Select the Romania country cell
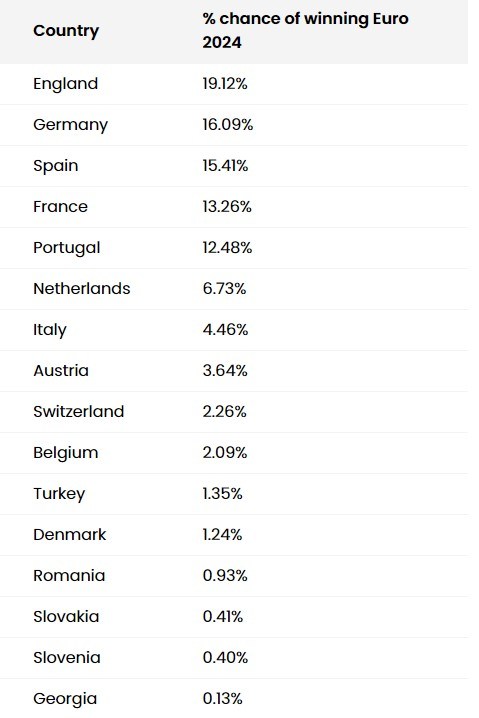Screen dimensions: 479x718 pyautogui.click(x=69, y=576)
